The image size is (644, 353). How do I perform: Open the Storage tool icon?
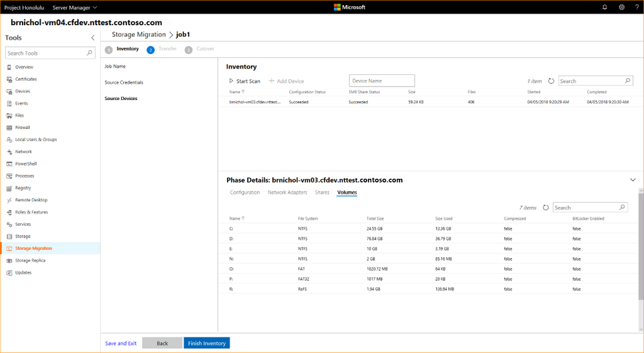point(9,236)
